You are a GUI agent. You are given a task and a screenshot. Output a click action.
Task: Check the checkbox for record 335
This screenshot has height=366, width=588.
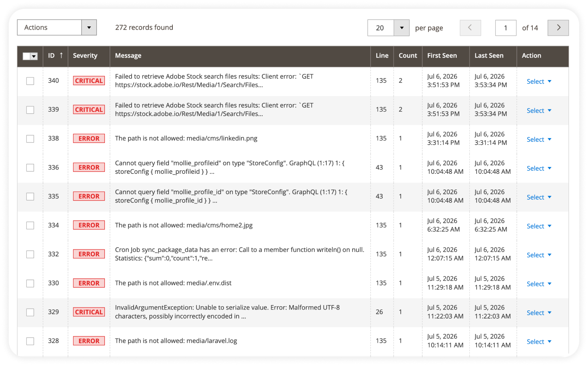30,196
